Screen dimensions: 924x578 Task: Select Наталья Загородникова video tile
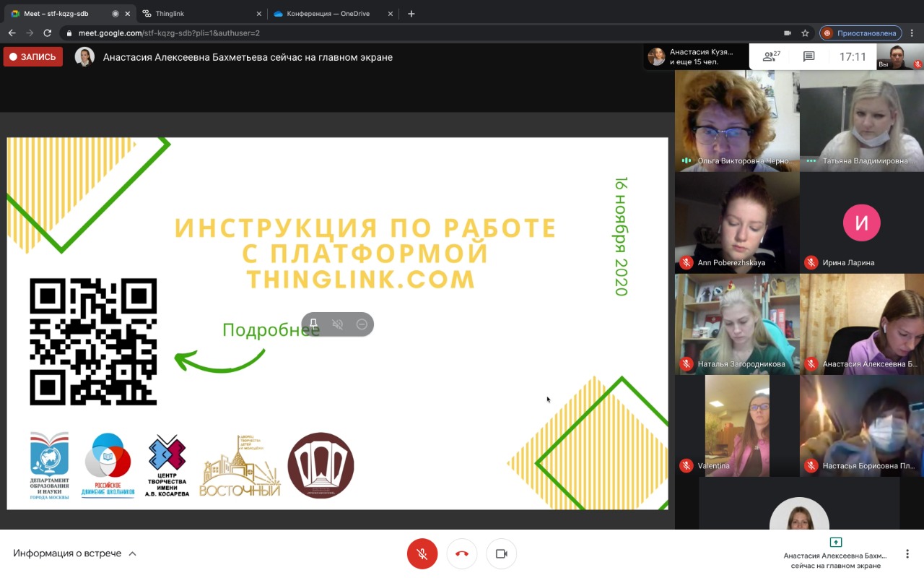point(737,324)
